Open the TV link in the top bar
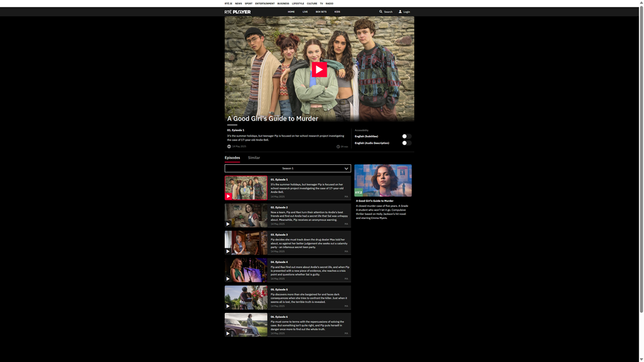Viewport: 644px width, 362px height. (x=322, y=3)
